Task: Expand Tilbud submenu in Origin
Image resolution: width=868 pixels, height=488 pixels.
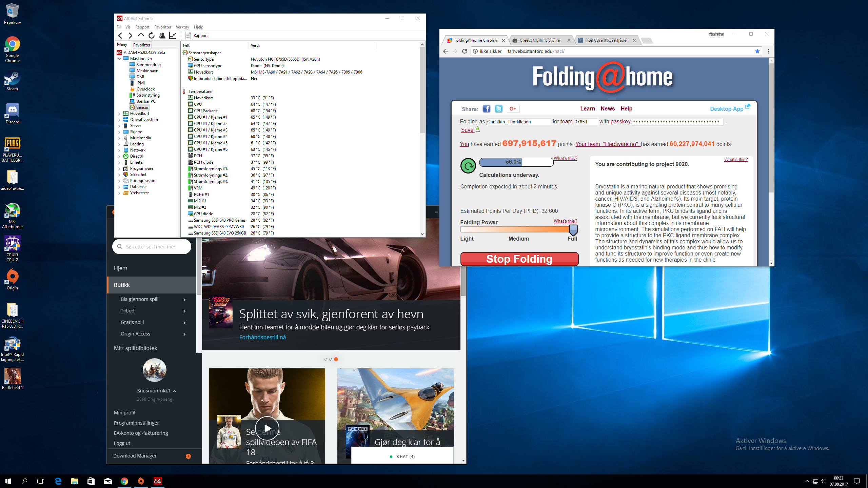Action: point(184,311)
